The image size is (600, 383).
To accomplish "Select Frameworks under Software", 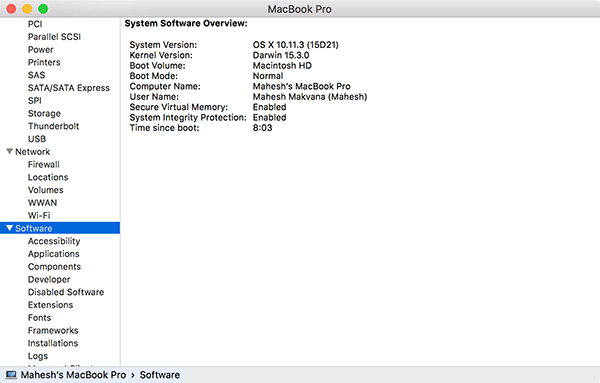I will [x=53, y=331].
